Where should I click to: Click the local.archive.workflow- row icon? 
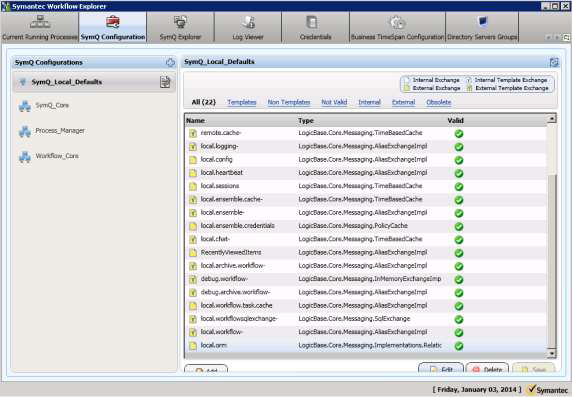193,266
